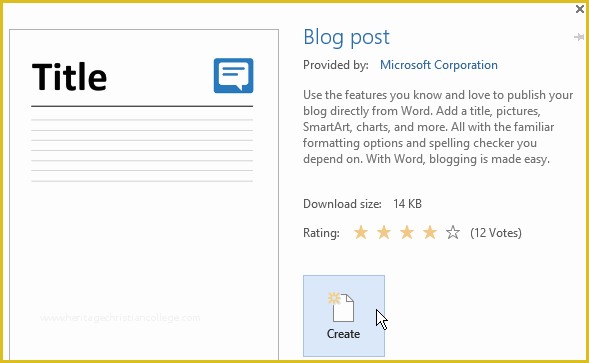Click the "Provided by:" label

(336, 65)
